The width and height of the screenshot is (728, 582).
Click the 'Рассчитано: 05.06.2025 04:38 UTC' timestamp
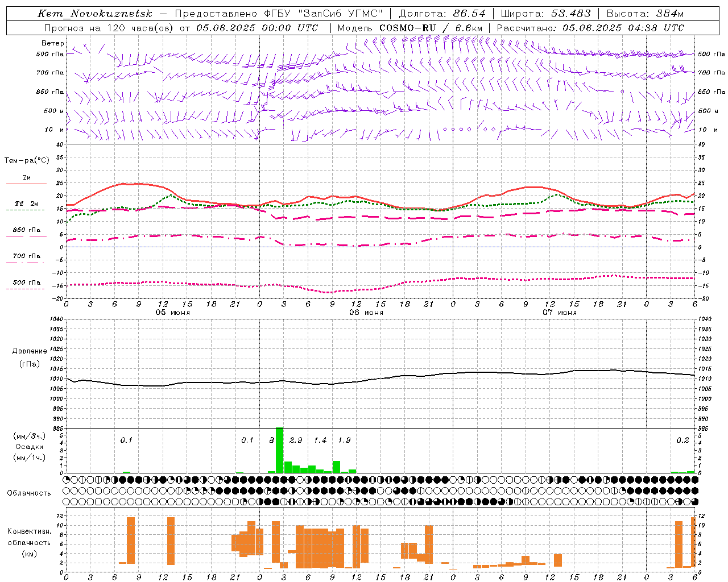click(590, 28)
